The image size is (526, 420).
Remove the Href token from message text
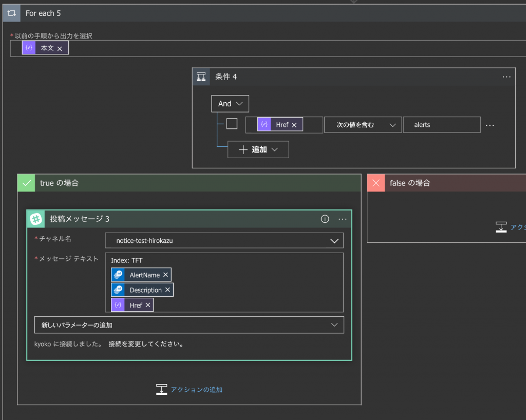click(x=147, y=305)
